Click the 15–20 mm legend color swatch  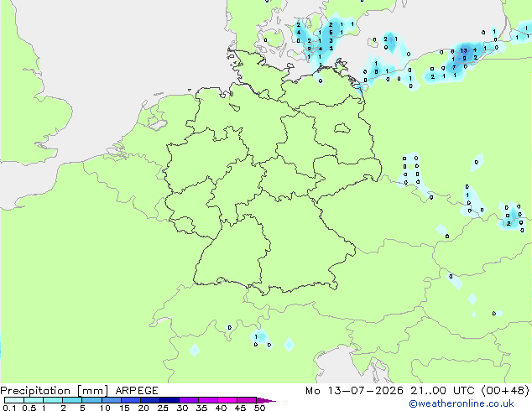coord(130,400)
